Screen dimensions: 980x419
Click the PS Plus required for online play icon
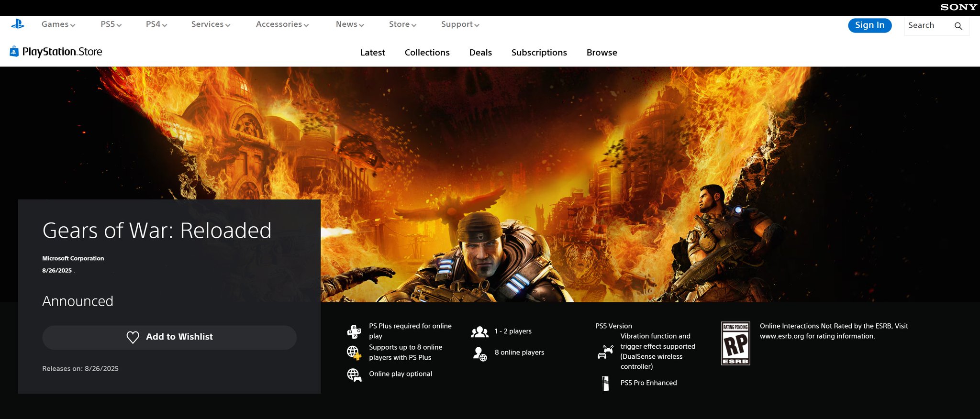click(x=354, y=331)
